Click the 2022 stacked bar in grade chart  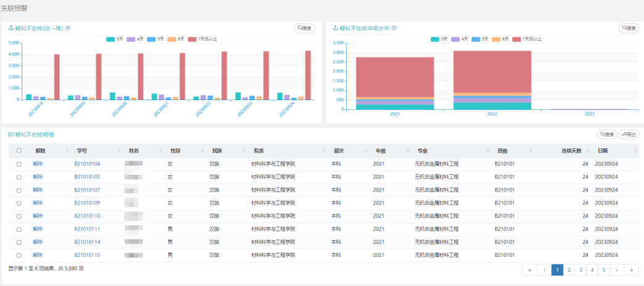pyautogui.click(x=492, y=80)
